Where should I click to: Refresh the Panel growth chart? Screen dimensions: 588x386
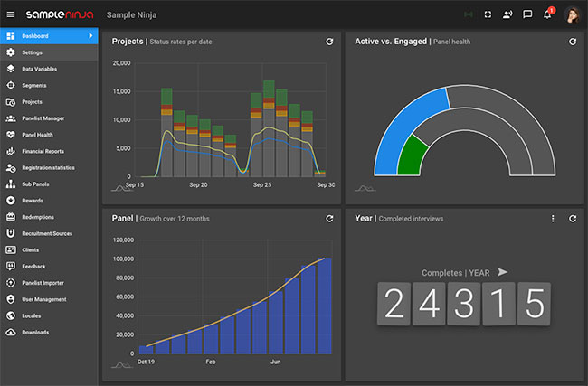click(329, 219)
